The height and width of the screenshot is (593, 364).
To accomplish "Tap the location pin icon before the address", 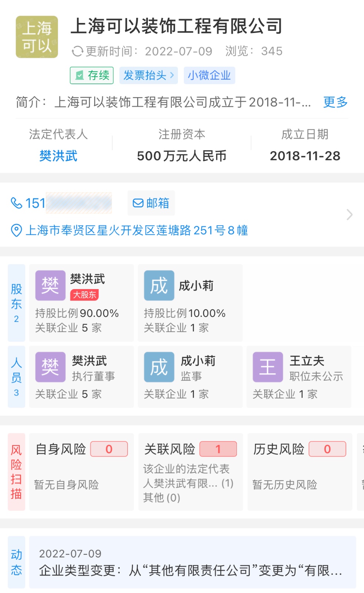I will click(x=16, y=230).
